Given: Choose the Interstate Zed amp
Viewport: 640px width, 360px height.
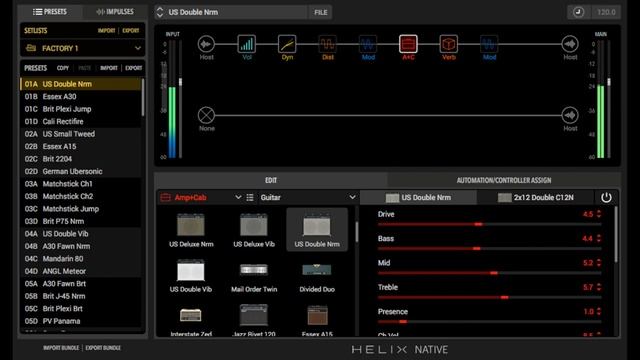Looking at the screenshot, I should (x=191, y=320).
